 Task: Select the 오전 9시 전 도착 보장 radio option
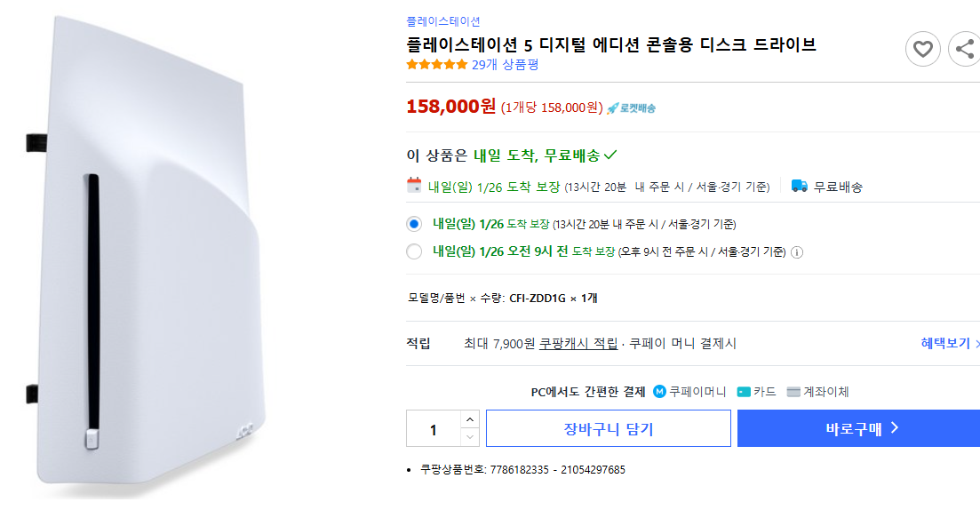414,251
